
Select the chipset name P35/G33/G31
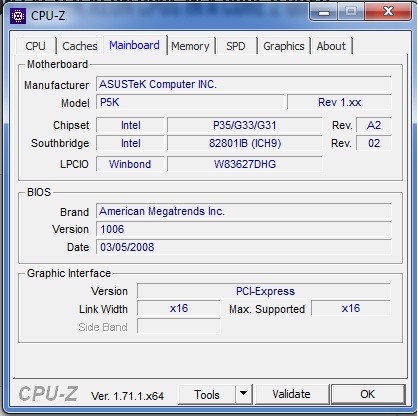point(245,125)
